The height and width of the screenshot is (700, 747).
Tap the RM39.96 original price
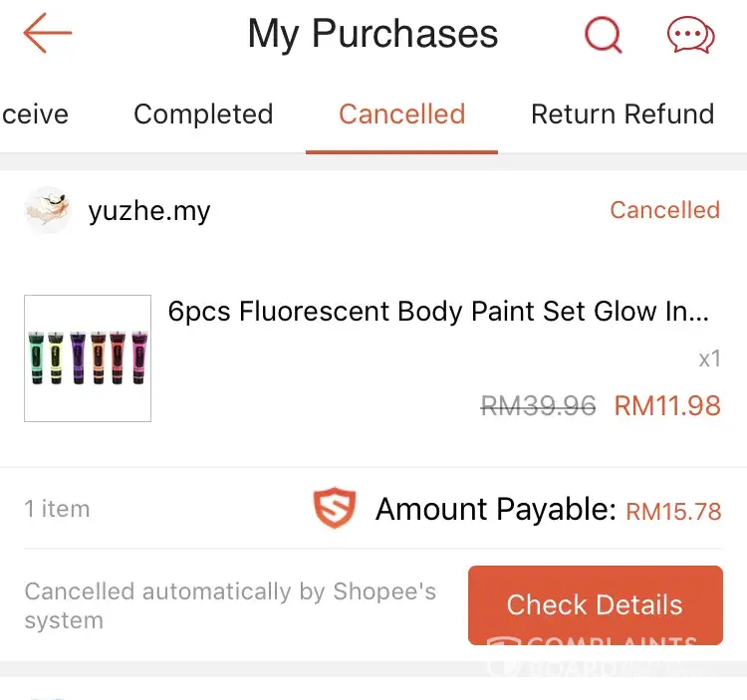(x=538, y=405)
